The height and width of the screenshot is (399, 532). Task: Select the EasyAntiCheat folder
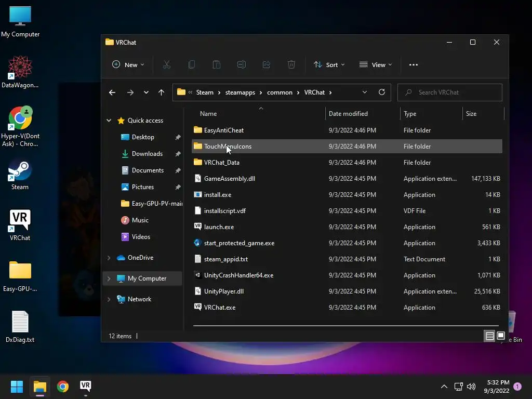point(347,130)
